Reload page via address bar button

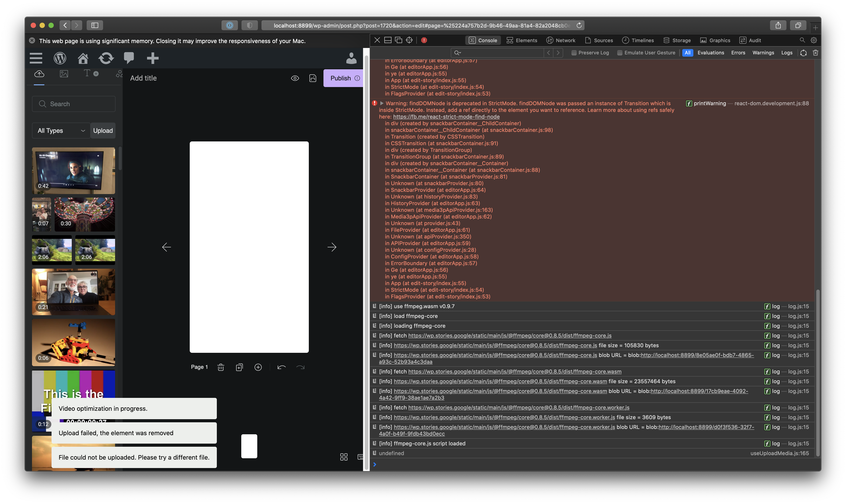579,25
